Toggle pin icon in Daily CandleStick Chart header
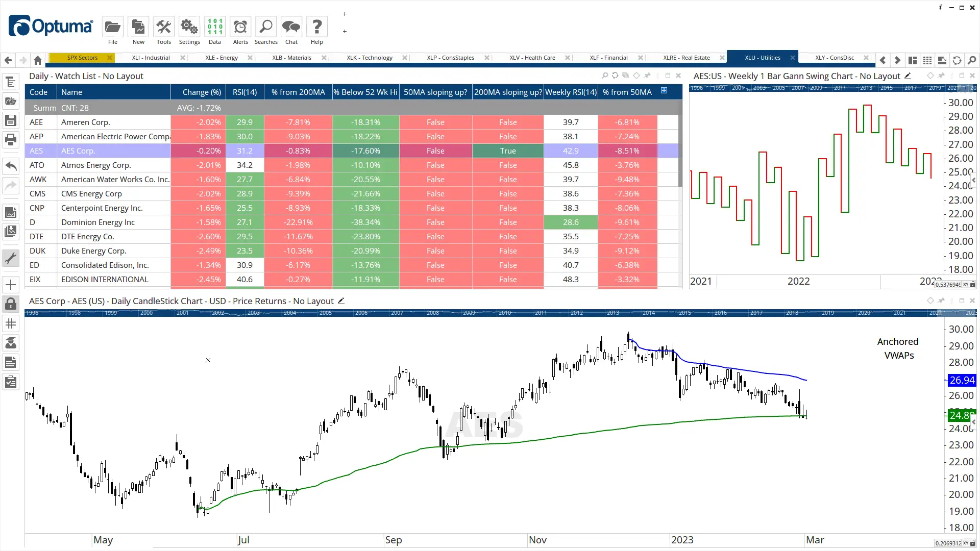The width and height of the screenshot is (980, 551). (941, 300)
